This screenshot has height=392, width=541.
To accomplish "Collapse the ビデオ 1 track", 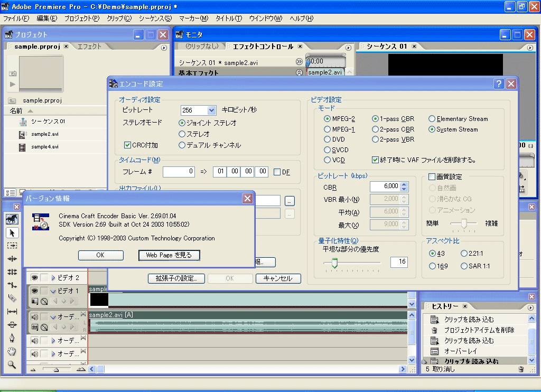I will point(53,291).
